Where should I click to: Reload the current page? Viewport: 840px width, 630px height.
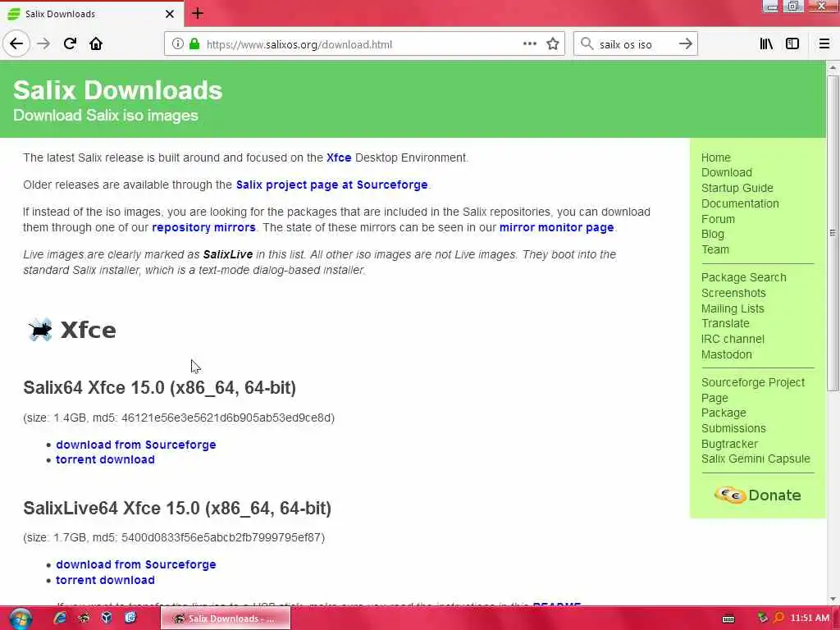click(x=70, y=44)
